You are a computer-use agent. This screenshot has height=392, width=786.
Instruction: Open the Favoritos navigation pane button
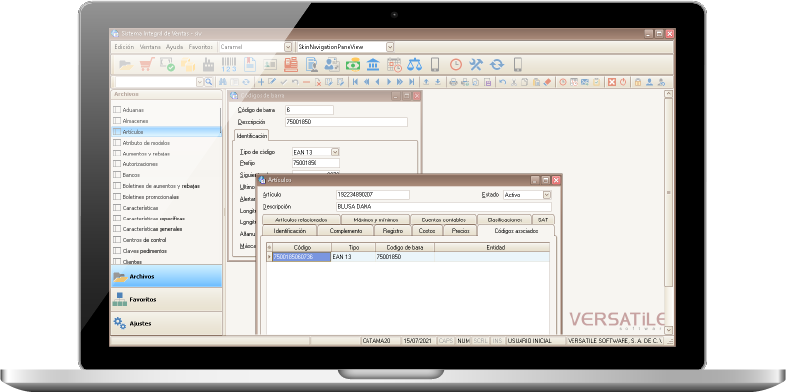point(166,299)
